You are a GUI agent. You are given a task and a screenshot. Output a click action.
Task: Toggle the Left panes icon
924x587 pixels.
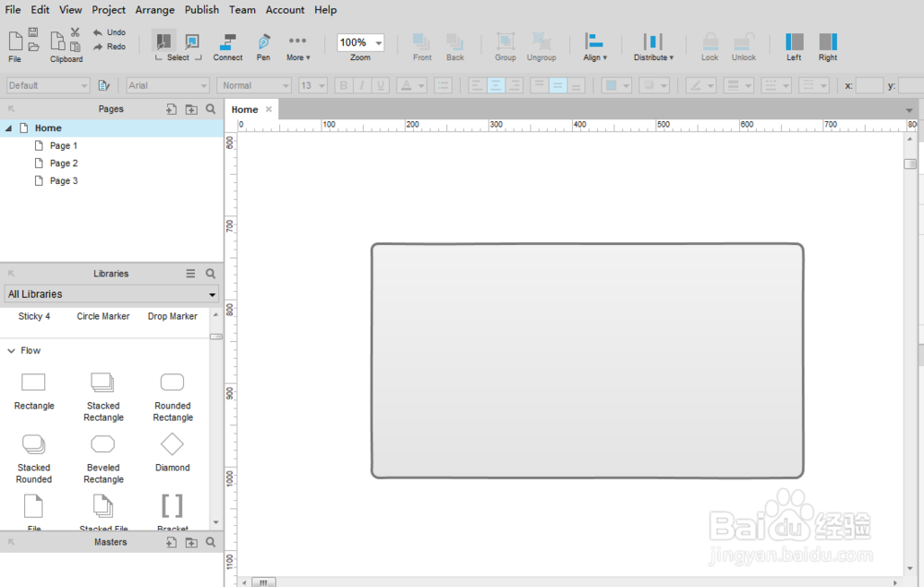[x=795, y=42]
